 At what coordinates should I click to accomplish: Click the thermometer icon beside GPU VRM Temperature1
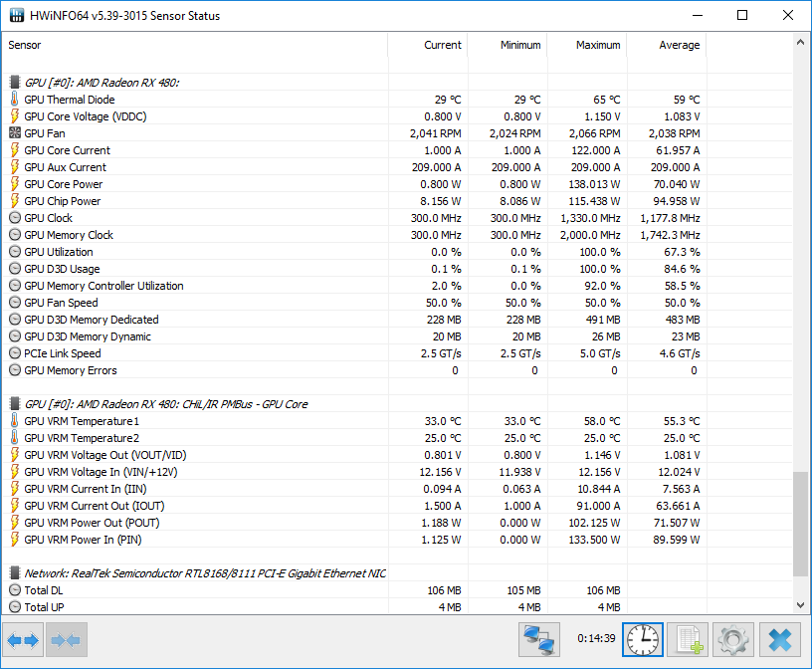(x=15, y=421)
